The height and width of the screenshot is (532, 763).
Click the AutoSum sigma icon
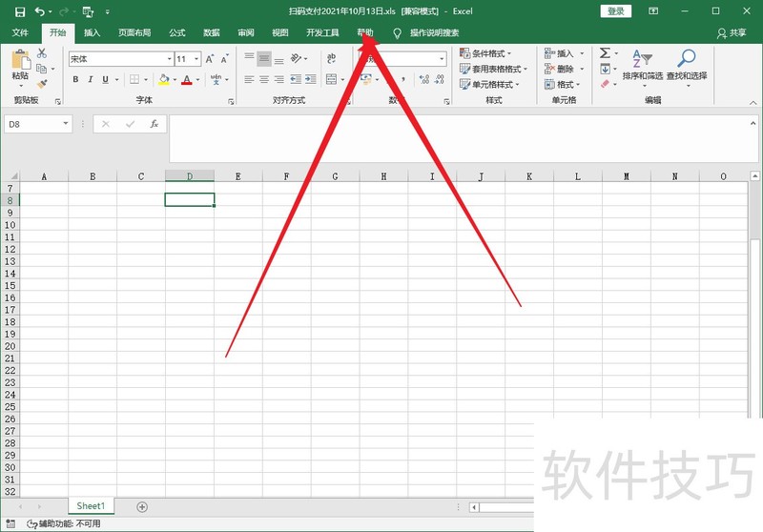pyautogui.click(x=605, y=53)
